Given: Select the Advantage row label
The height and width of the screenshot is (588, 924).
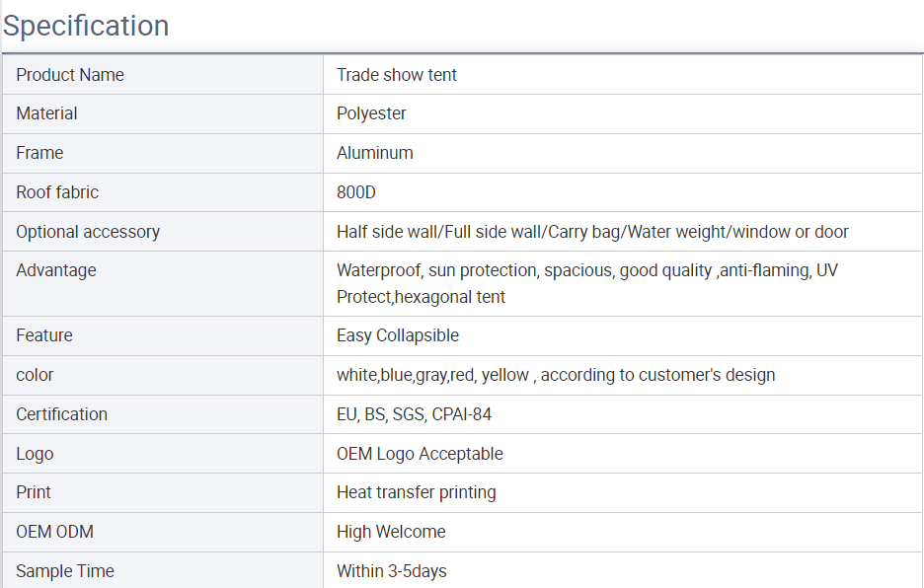Looking at the screenshot, I should click(56, 270).
